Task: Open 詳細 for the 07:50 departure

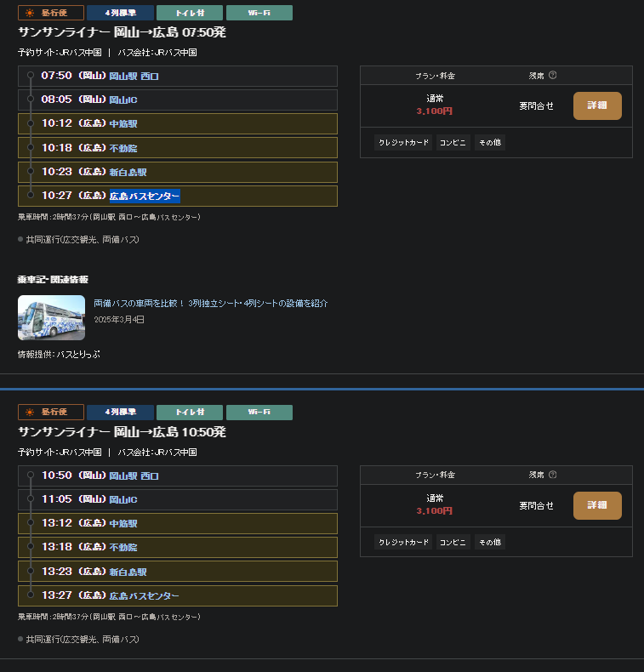Action: (x=597, y=106)
